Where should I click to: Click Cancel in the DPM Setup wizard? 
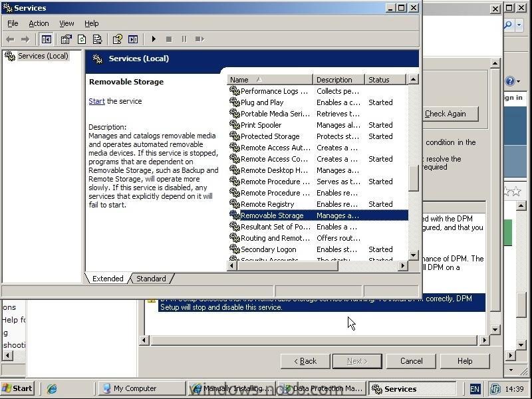pos(411,361)
